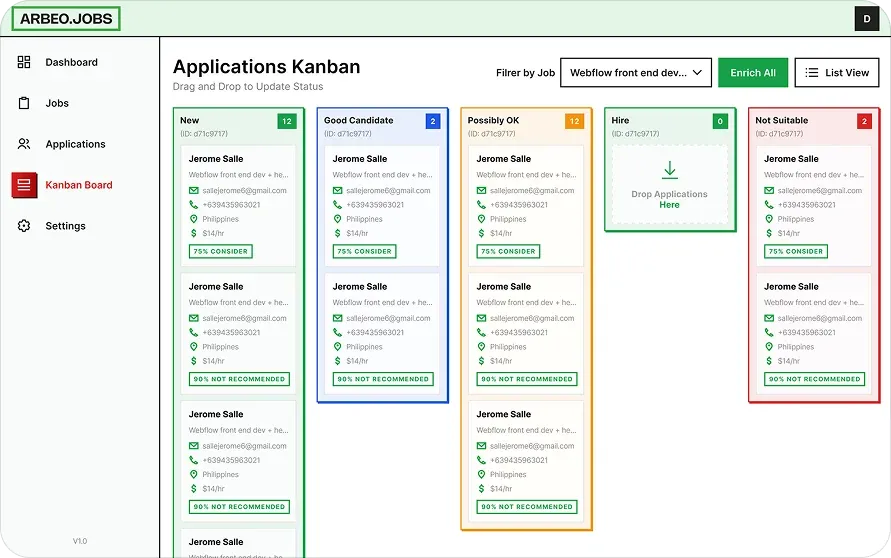This screenshot has width=891, height=558.
Task: Click 75% CONSIDER tag in Good Candidate column
Action: [x=364, y=251]
